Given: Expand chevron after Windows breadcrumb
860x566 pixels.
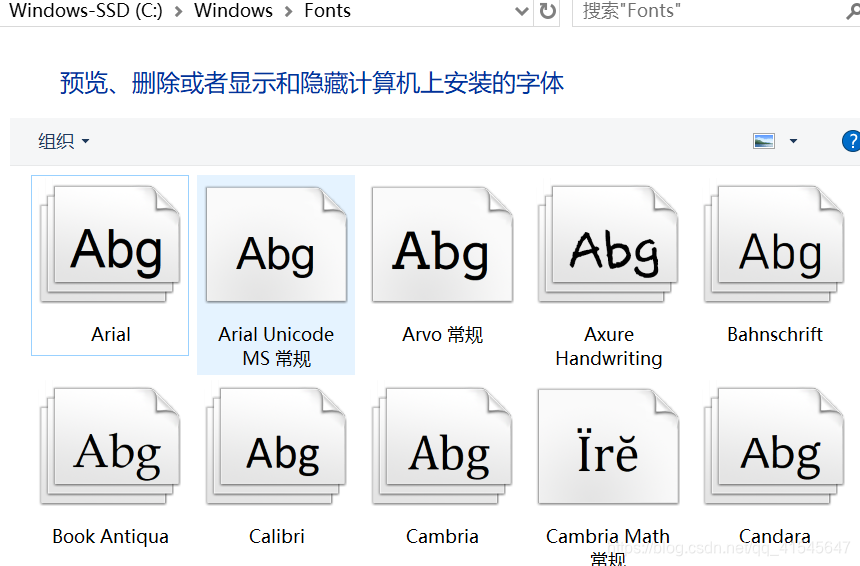Looking at the screenshot, I should click(288, 12).
